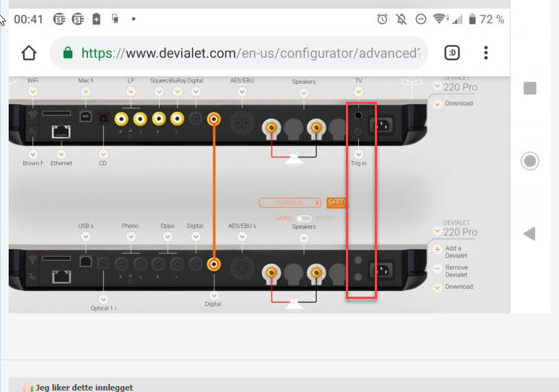Expand the Oppo chevron on bottom unit
Viewport: 559px width, 392px height.
pyautogui.click(x=168, y=237)
